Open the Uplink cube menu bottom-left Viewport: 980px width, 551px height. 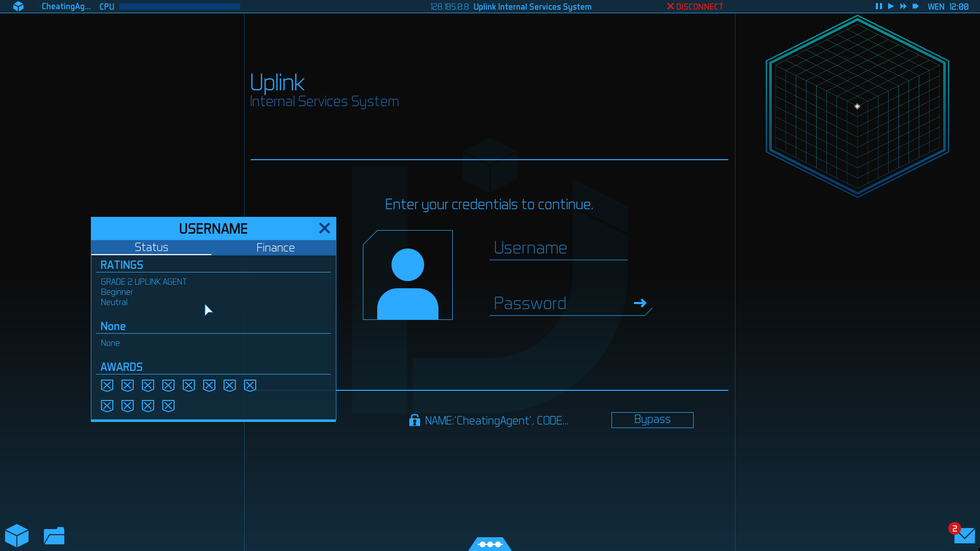(x=17, y=536)
